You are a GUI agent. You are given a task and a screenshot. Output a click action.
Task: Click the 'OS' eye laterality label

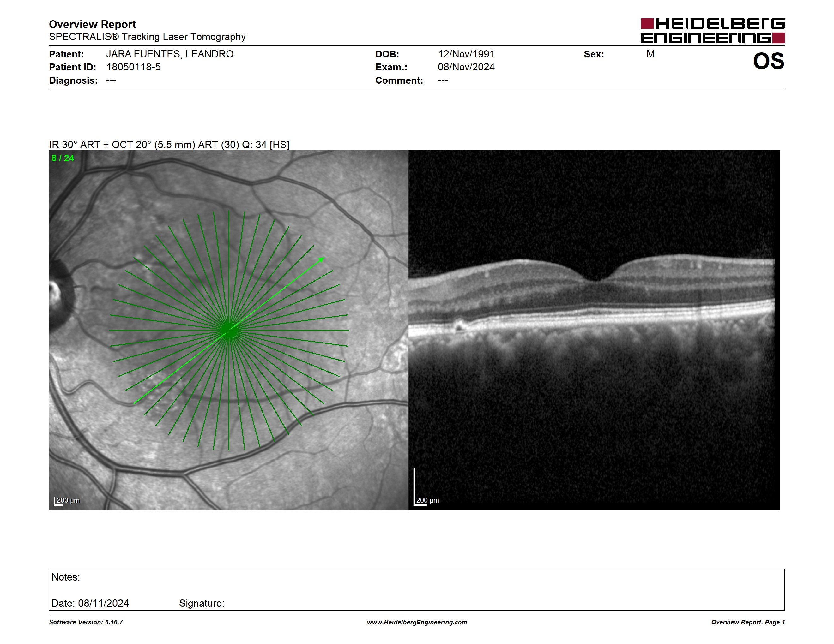point(768,61)
